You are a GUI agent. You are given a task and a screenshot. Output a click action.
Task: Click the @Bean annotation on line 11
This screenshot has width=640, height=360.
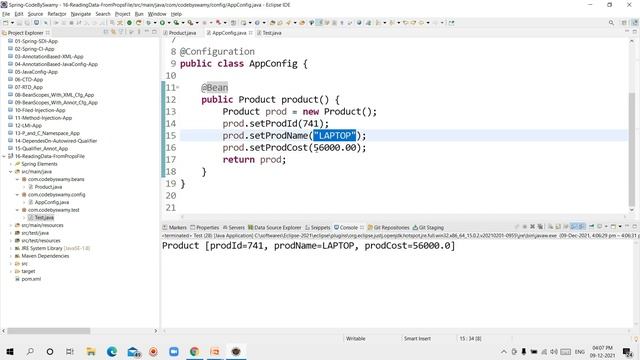click(214, 87)
